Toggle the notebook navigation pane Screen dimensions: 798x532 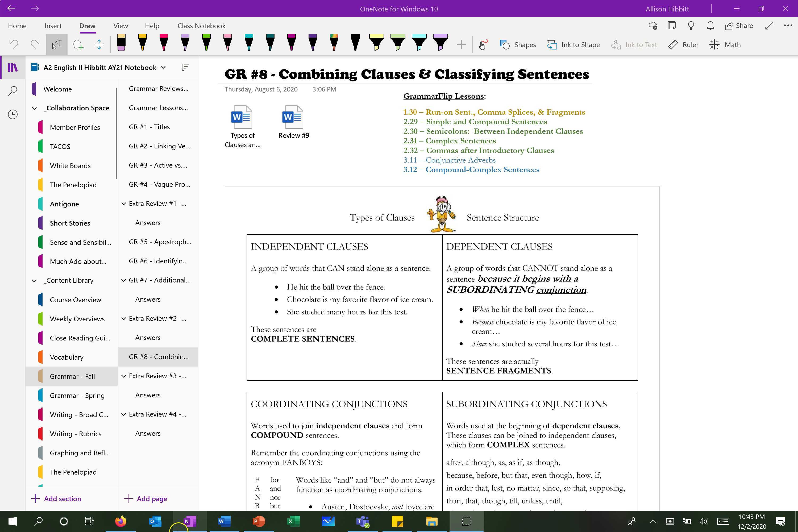point(13,68)
